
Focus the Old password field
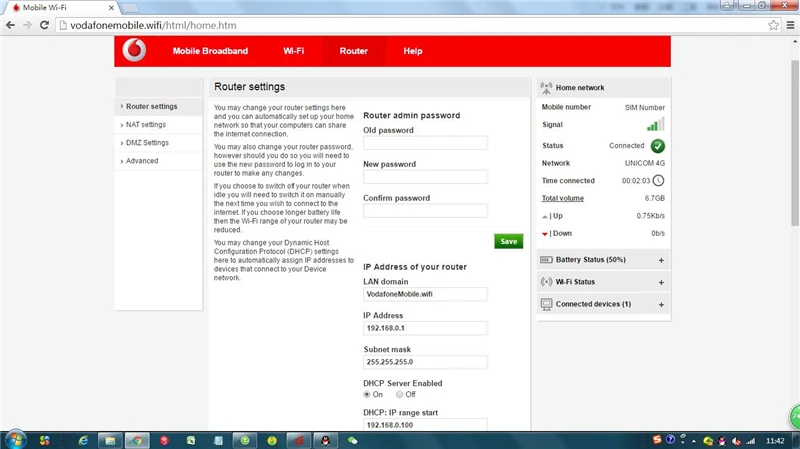click(425, 143)
